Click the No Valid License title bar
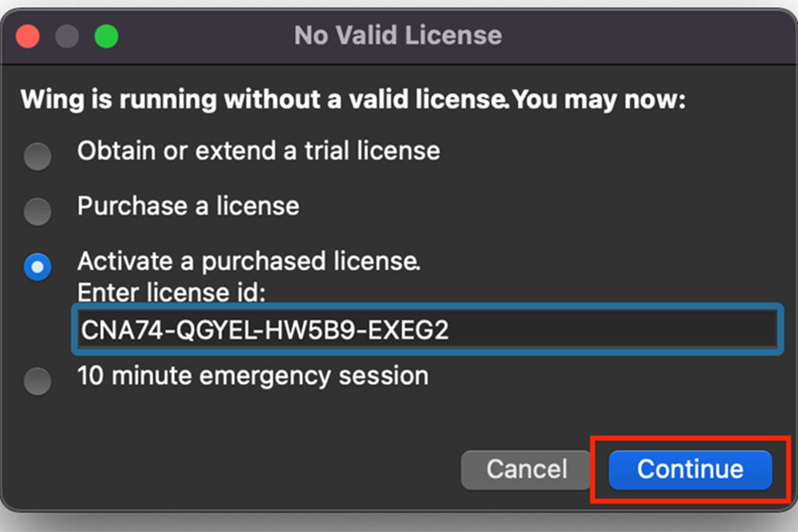The height and width of the screenshot is (532, 798). tap(398, 35)
